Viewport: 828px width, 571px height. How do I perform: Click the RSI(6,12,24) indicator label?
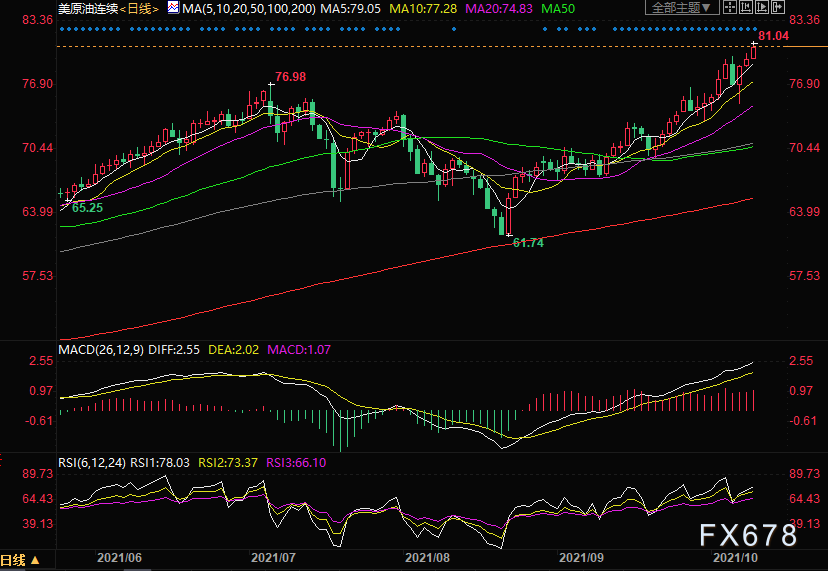pos(92,463)
